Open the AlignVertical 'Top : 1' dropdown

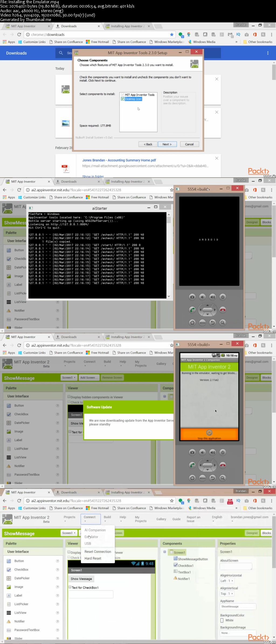click(x=227, y=594)
